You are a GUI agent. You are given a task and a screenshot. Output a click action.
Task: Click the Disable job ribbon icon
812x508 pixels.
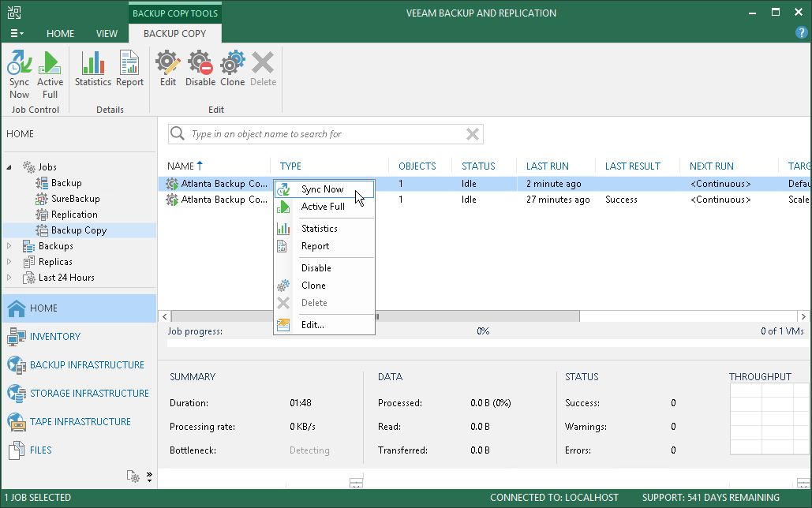point(200,69)
